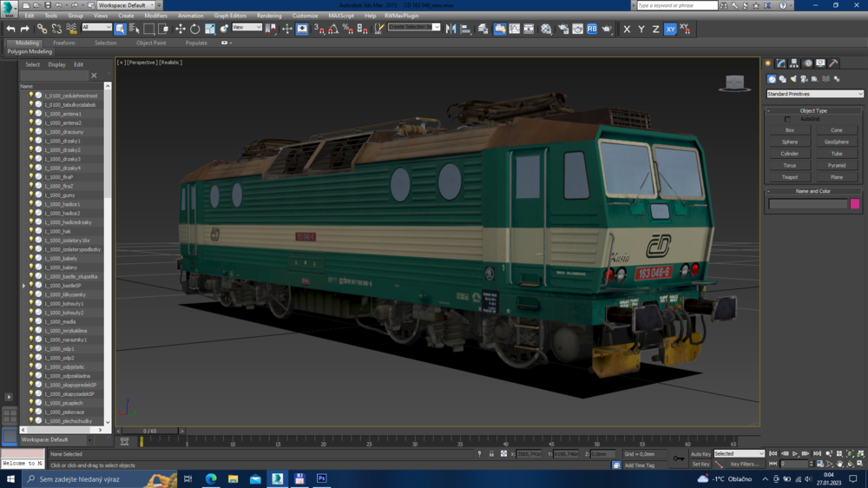Switch to the Freeform ribbon tab
Screen dimensions: 868x488
click(64, 43)
